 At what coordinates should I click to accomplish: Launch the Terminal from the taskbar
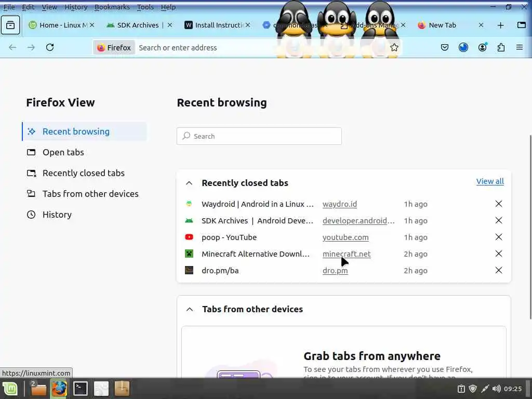pyautogui.click(x=81, y=389)
